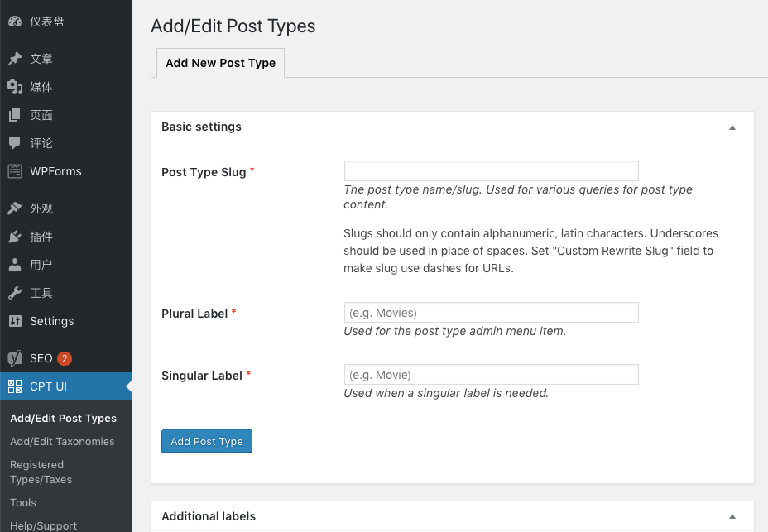The width and height of the screenshot is (768, 532).
Task: Select the Pages icon in sidebar
Action: coord(15,115)
